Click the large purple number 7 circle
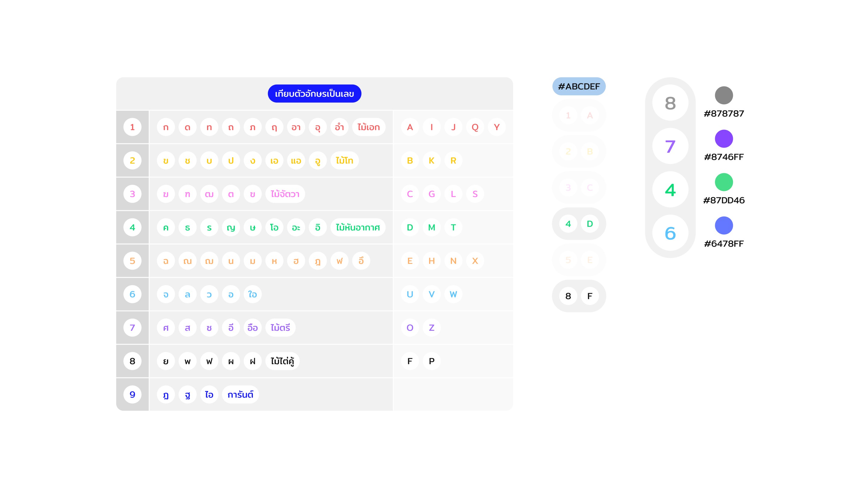Screen dimensions: 868x488 click(x=670, y=146)
